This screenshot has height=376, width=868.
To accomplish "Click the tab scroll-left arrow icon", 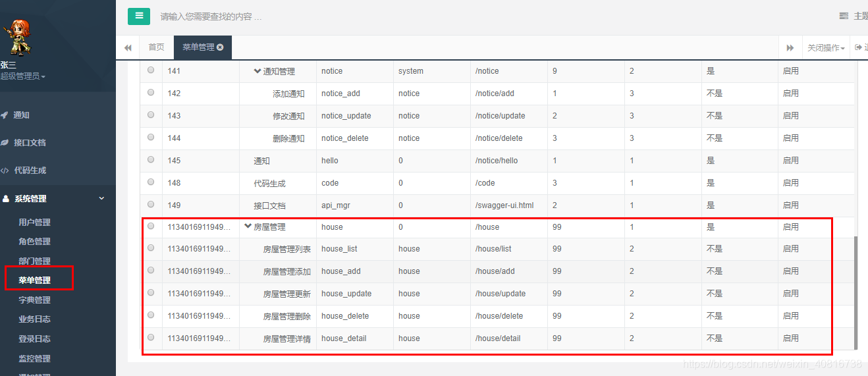I will [128, 47].
